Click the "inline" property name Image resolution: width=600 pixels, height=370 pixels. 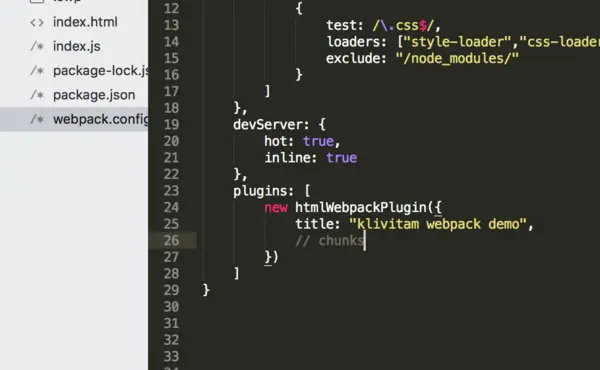pyautogui.click(x=287, y=158)
